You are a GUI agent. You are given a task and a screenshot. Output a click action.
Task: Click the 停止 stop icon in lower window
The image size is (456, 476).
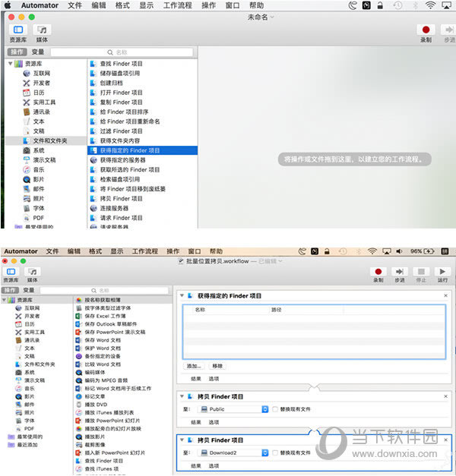[x=421, y=271]
